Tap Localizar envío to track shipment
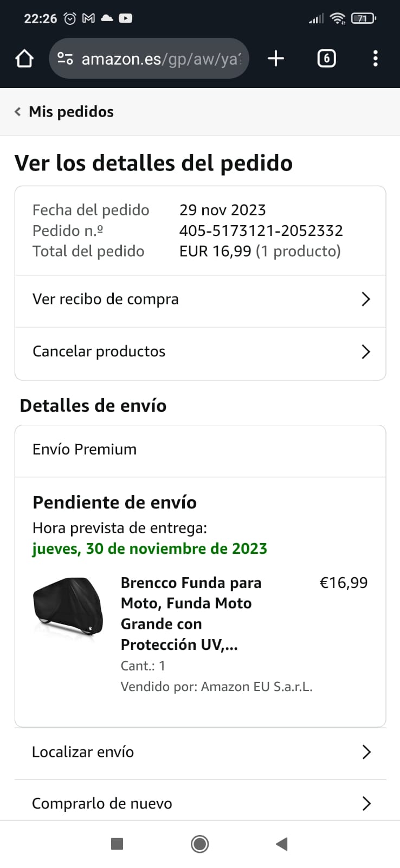The width and height of the screenshot is (400, 868). tap(83, 752)
